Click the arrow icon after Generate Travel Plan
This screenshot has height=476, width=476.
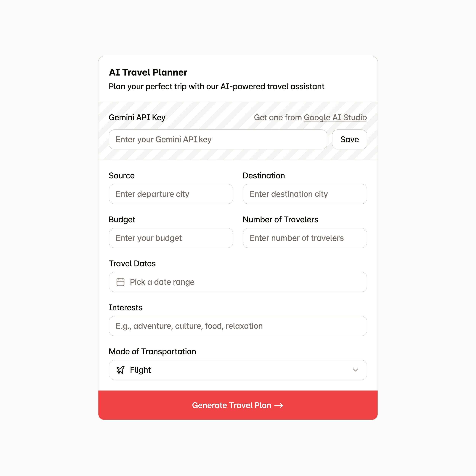[279, 405]
